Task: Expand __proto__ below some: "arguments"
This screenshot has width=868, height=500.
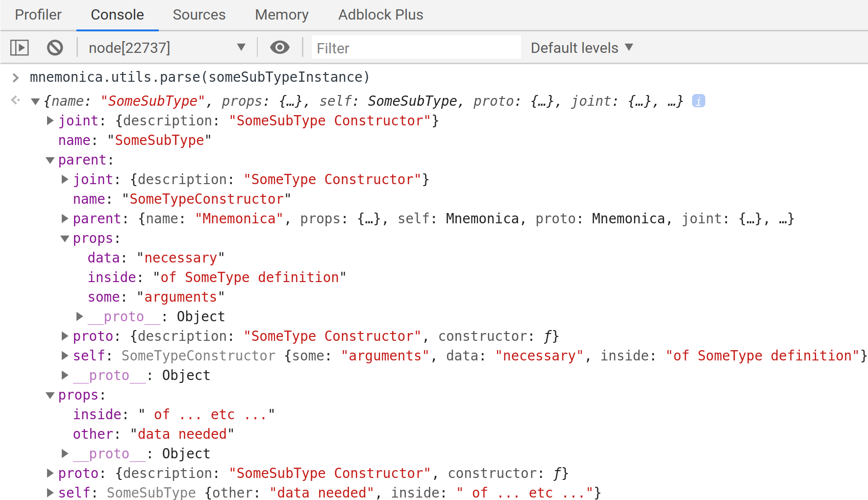Action: click(x=79, y=316)
